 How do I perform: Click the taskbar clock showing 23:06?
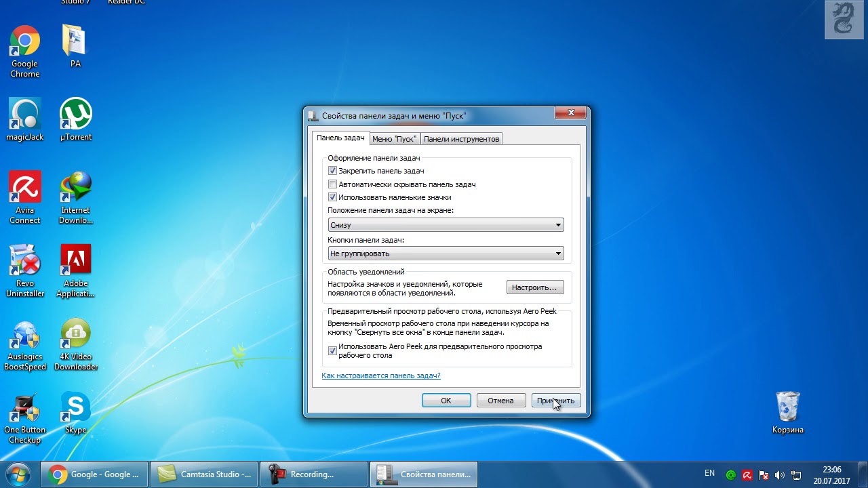click(831, 474)
